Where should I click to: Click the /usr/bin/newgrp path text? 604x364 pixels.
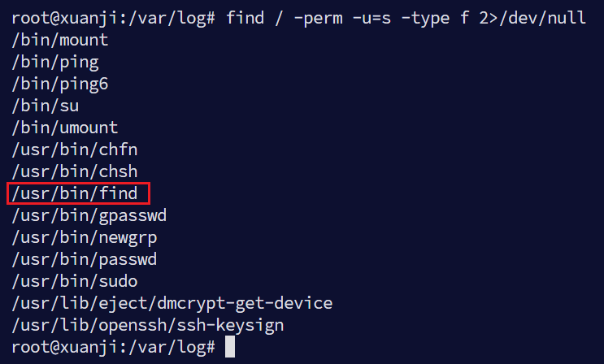[x=85, y=237]
